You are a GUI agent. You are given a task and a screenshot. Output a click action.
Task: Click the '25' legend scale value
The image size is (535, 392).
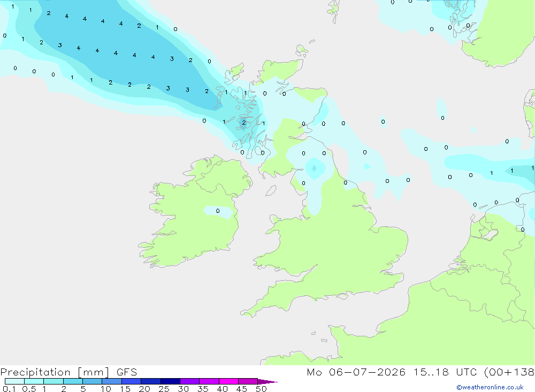(164, 389)
